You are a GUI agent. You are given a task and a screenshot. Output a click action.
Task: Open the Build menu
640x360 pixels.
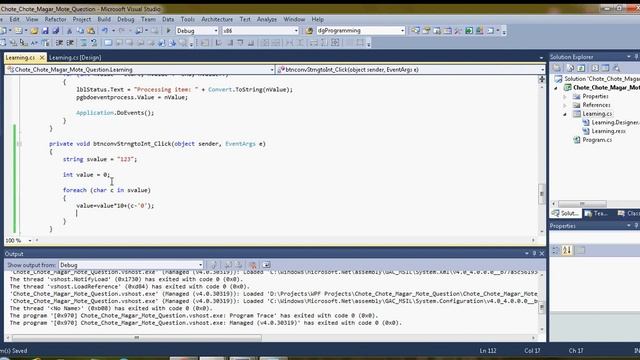pyautogui.click(x=104, y=19)
